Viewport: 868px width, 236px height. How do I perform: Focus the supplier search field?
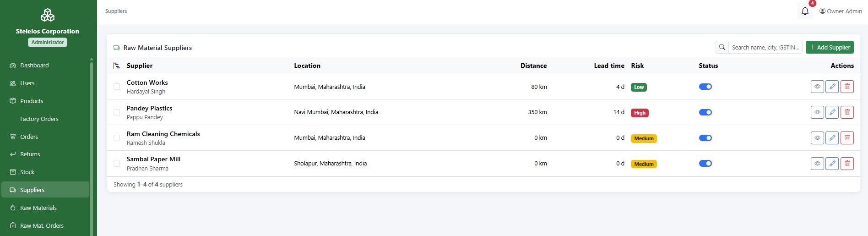[x=765, y=47]
